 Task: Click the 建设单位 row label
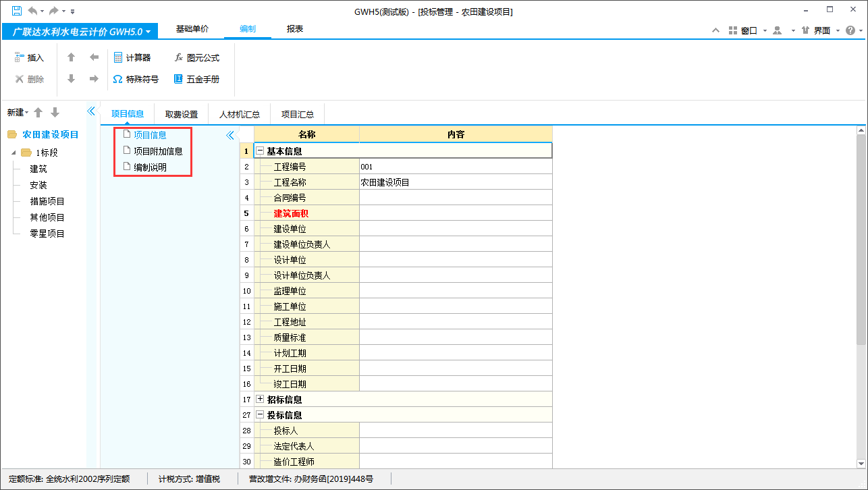pos(290,229)
